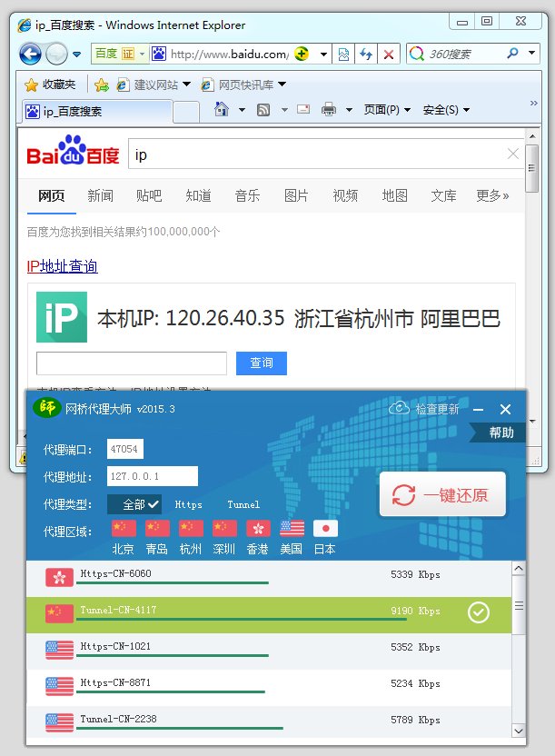Screen dimensions: 555x756
Task: Open the 更多» categories link
Action: tap(492, 195)
